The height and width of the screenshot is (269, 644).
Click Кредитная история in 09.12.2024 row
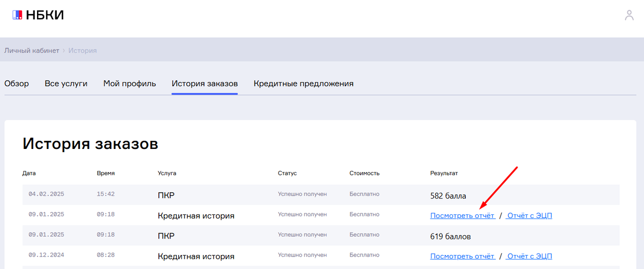pos(196,256)
